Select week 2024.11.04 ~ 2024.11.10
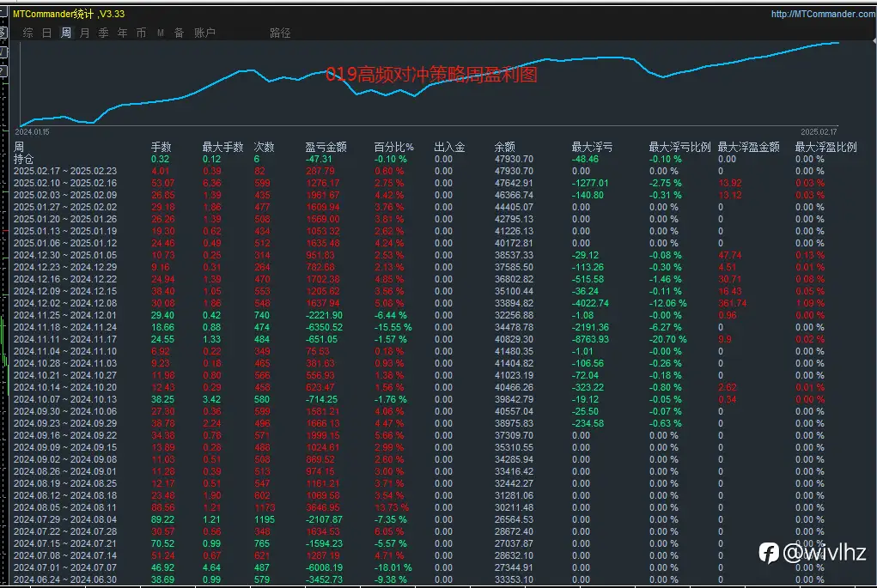This screenshot has width=877, height=588. 65,352
